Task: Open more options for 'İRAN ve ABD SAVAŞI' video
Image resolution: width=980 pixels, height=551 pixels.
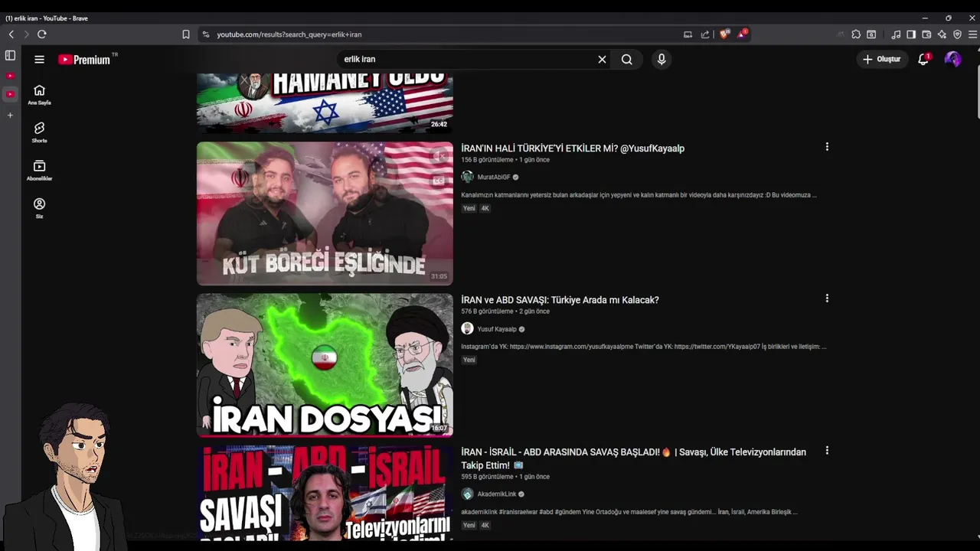Action: pos(827,298)
